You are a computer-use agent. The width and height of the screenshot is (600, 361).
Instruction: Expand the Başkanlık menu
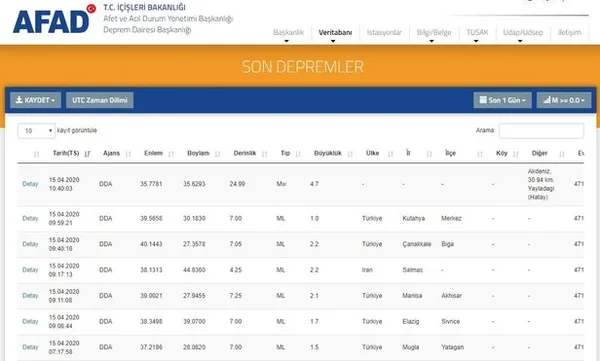click(x=288, y=33)
